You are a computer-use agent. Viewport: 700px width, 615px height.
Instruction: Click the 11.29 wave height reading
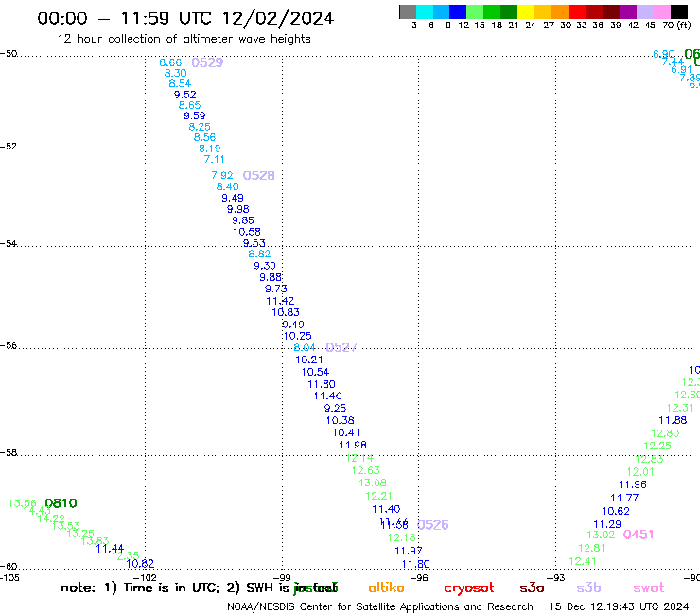607,524
